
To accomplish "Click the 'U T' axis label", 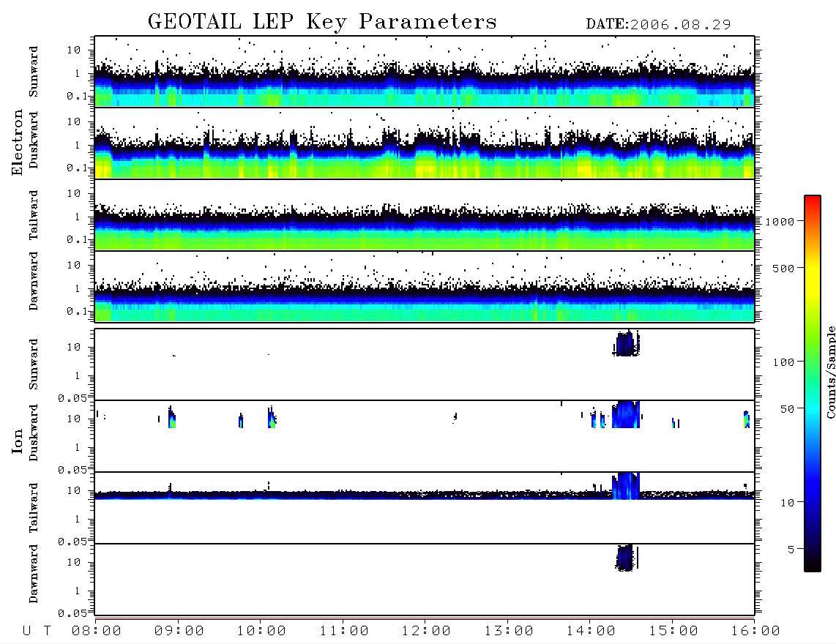I will 37,631.
